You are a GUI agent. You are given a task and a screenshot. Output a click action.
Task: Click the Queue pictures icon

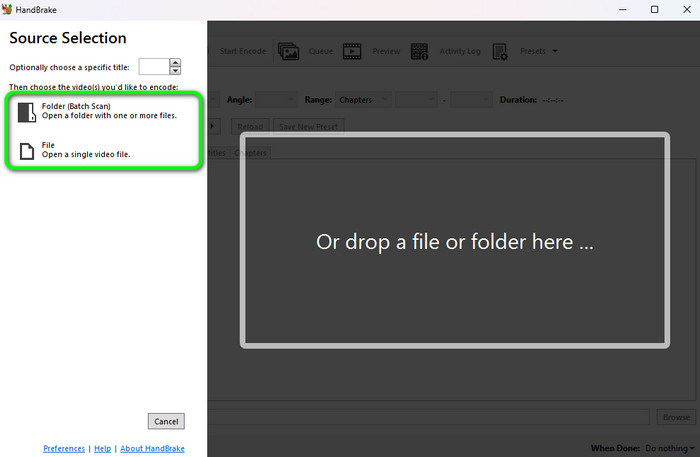coord(288,51)
